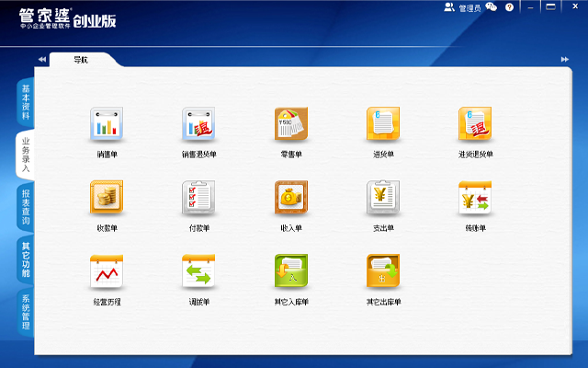The width and height of the screenshot is (588, 368).
Task: Open the 其它出库单 other stock-out icon
Action: pos(383,272)
